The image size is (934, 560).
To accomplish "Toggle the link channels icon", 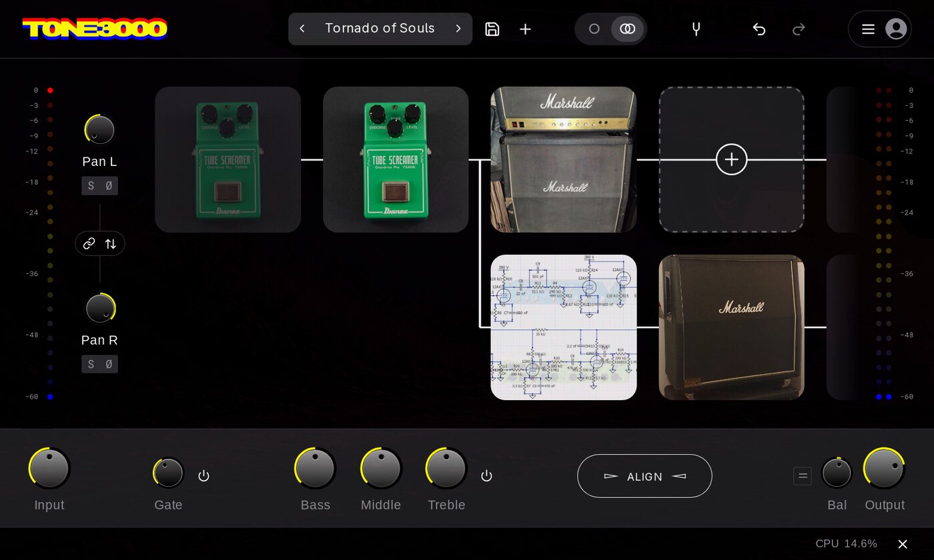I will (x=89, y=244).
